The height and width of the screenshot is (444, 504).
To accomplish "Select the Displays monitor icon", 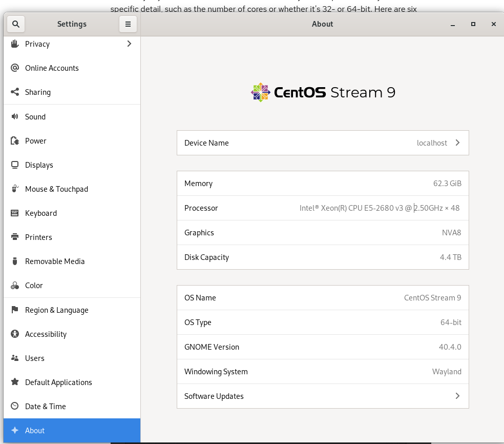I will tap(15, 165).
